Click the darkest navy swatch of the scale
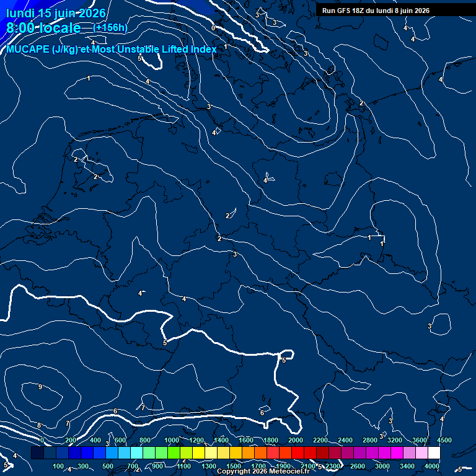The width and height of the screenshot is (476, 476). coord(37,452)
